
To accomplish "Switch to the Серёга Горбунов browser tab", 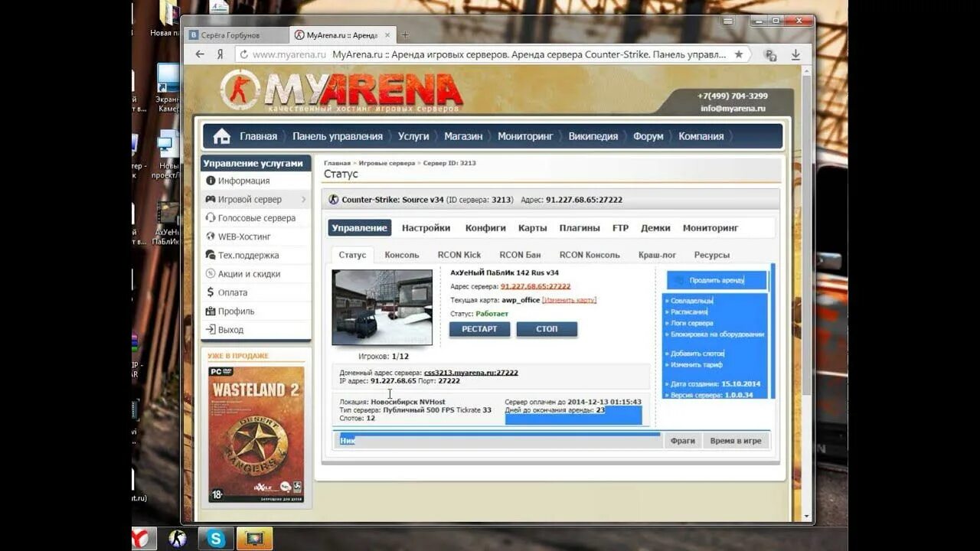I will tap(234, 35).
